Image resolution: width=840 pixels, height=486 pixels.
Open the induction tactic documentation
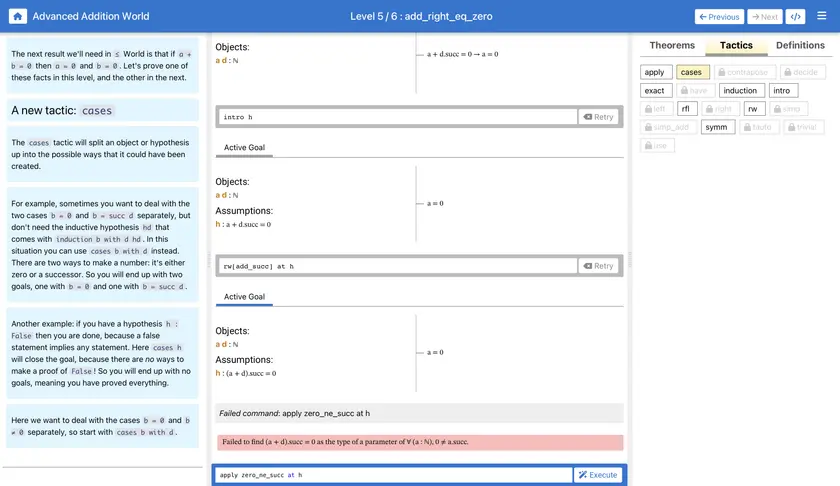point(740,90)
